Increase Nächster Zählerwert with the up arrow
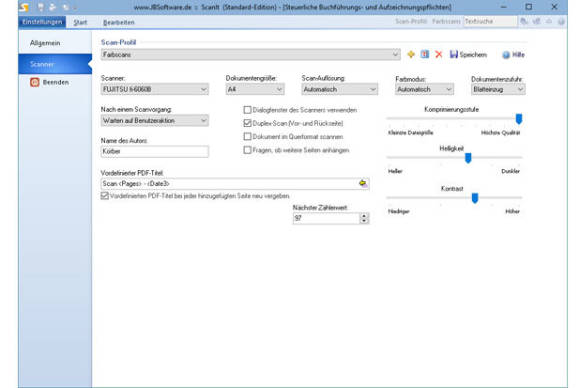The image size is (580, 388). pos(364,216)
